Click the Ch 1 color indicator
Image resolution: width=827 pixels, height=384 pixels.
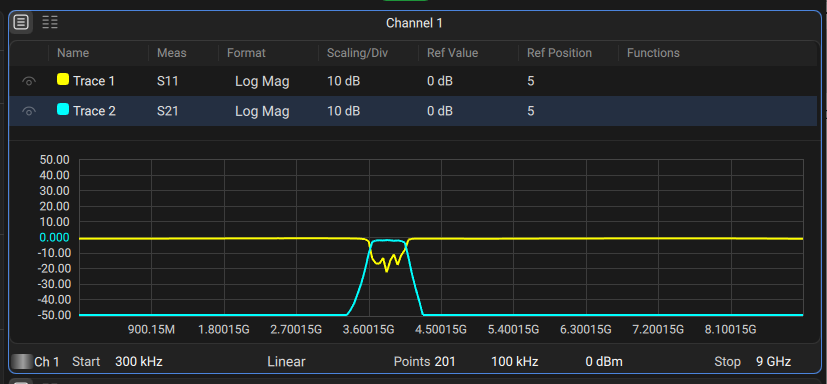point(22,362)
